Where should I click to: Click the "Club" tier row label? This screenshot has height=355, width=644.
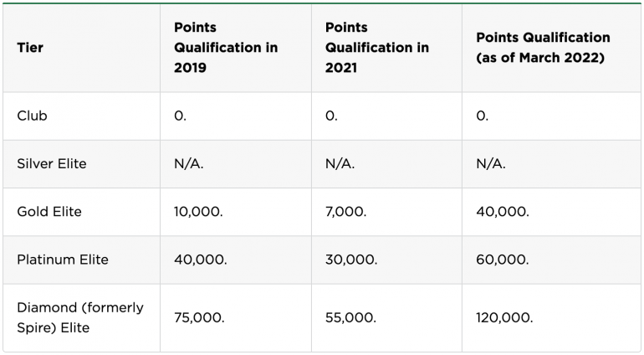click(33, 116)
